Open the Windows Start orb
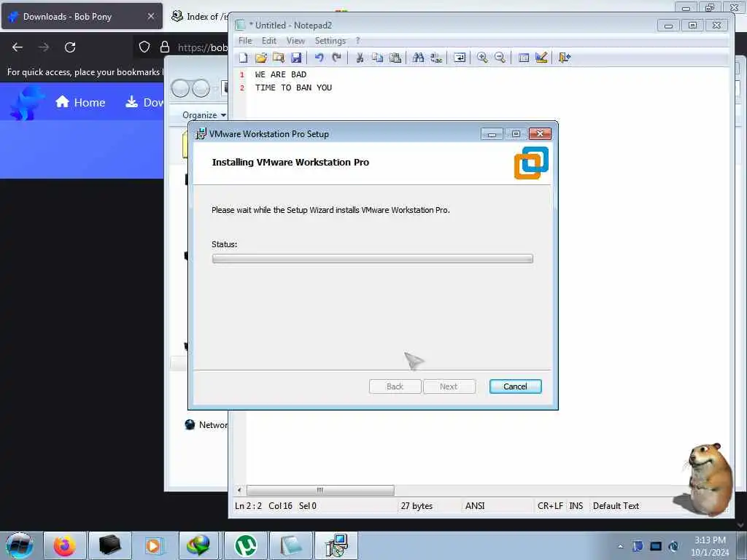 [x=20, y=545]
